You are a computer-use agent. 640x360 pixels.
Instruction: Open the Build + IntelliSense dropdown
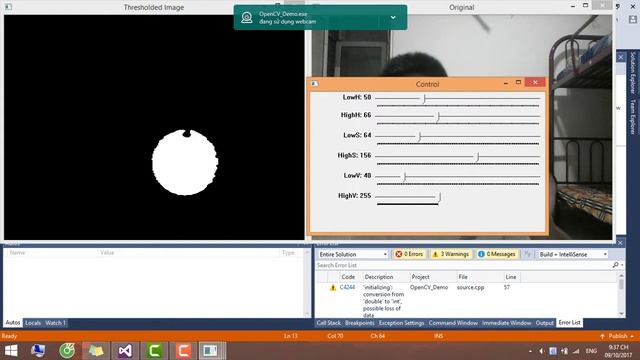[573, 254]
